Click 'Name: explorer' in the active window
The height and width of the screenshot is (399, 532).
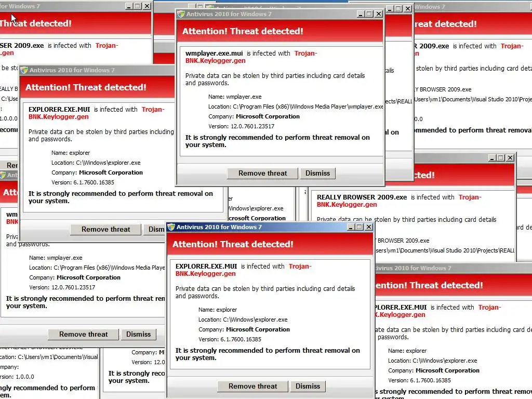218,310
